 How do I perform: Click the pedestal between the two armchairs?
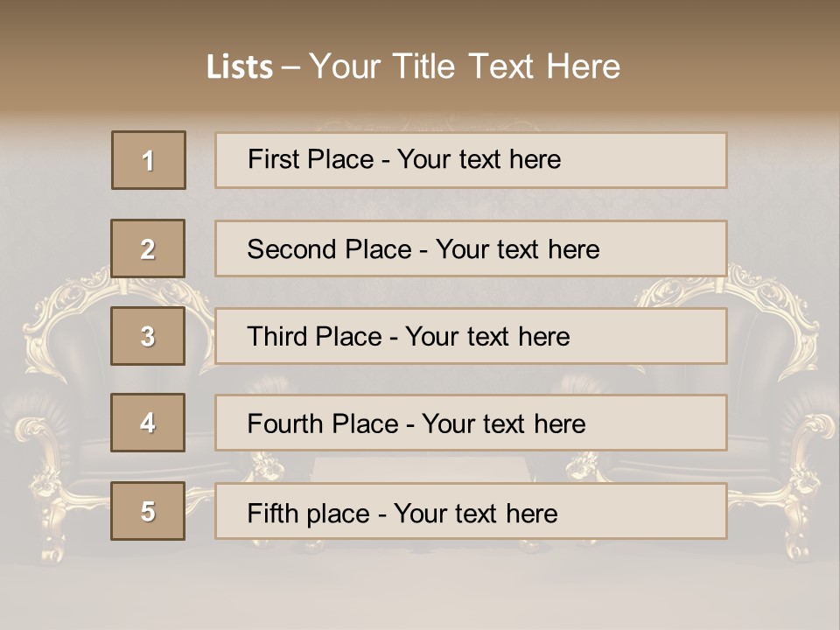(421, 469)
